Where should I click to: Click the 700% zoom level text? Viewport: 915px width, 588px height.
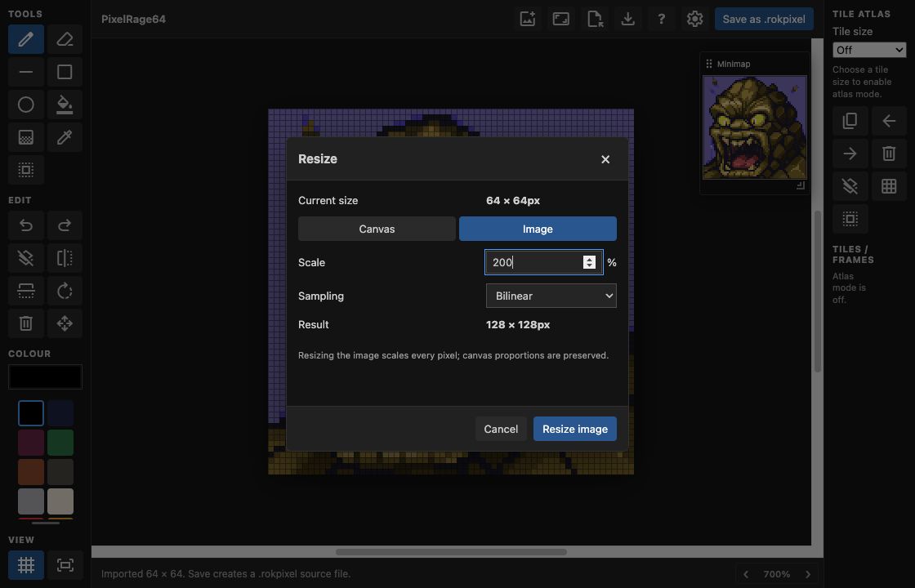tap(777, 574)
